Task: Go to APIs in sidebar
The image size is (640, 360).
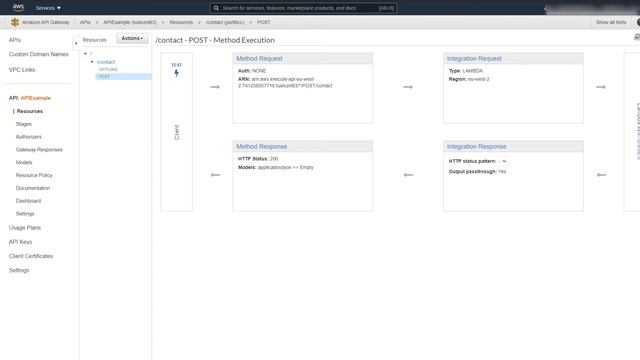Action: tap(15, 40)
